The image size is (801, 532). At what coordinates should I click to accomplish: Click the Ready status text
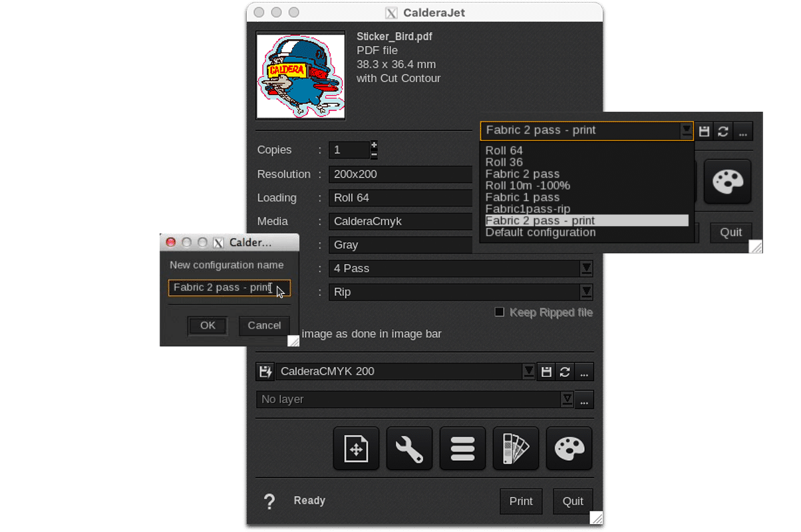[x=309, y=501]
